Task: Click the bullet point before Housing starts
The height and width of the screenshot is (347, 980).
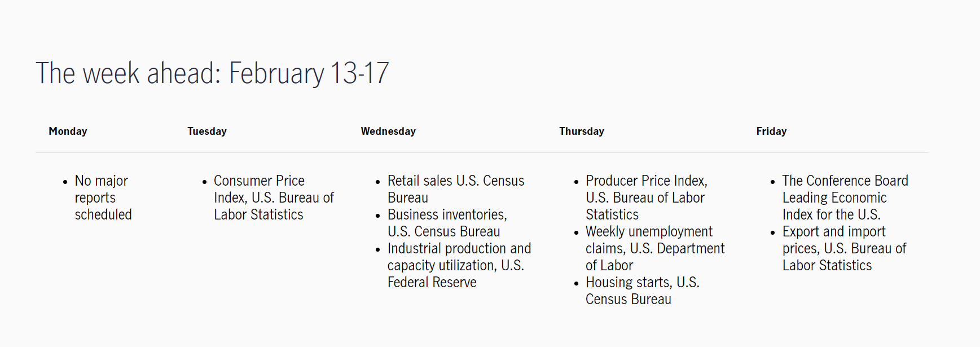Action: pyautogui.click(x=576, y=283)
